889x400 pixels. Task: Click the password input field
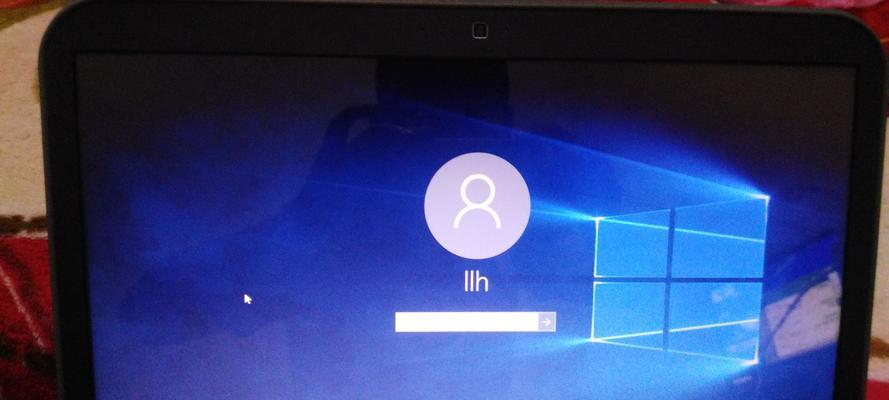click(x=466, y=322)
